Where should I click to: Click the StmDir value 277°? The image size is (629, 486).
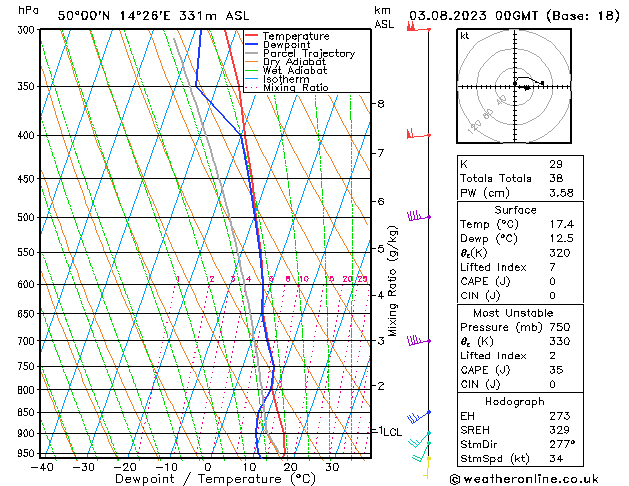point(562,444)
